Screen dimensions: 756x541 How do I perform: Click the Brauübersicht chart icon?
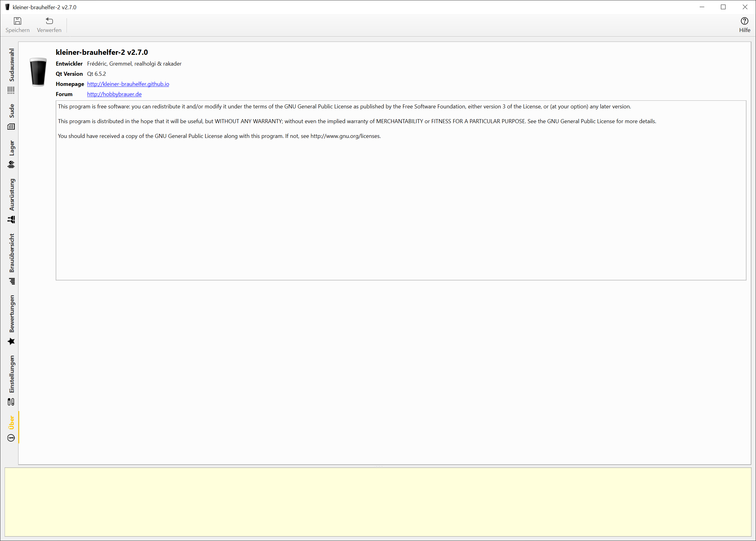coord(12,281)
